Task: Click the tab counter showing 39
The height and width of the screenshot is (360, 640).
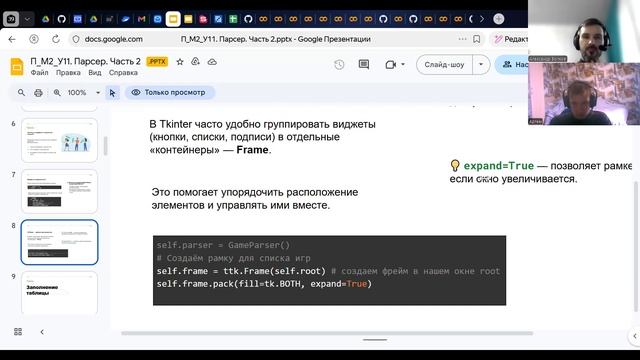Action: 11,19
